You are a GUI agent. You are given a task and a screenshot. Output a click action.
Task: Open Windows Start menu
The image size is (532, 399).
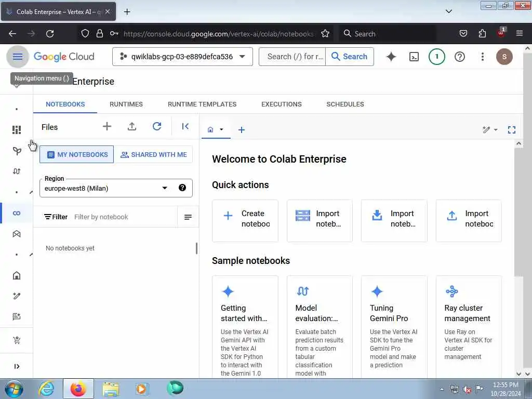tap(14, 389)
